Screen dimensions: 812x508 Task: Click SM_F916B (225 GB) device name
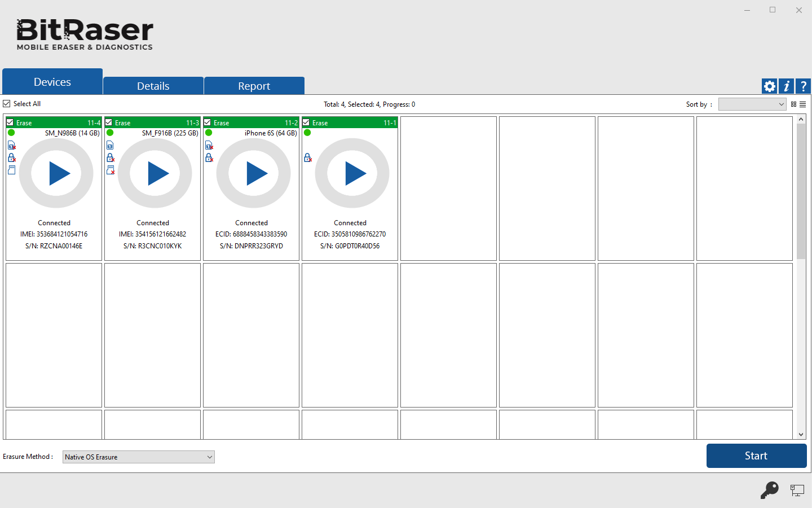pyautogui.click(x=170, y=133)
